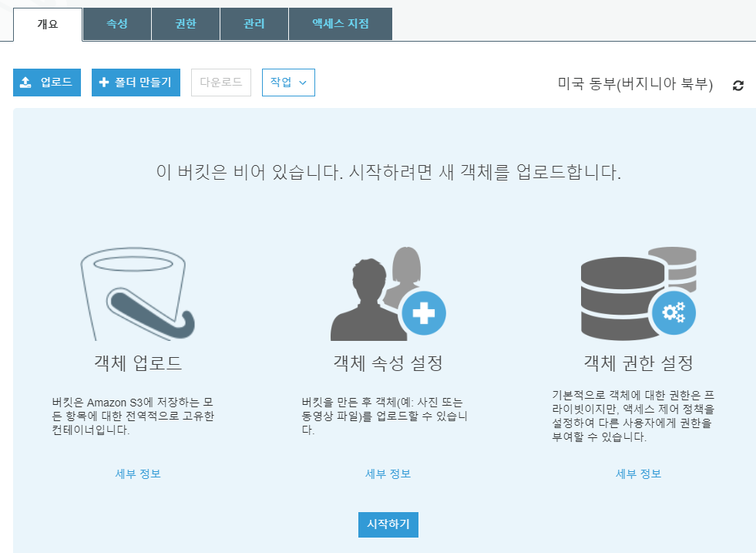
Task: Click the 객체 업로드 heading
Action: tap(138, 362)
